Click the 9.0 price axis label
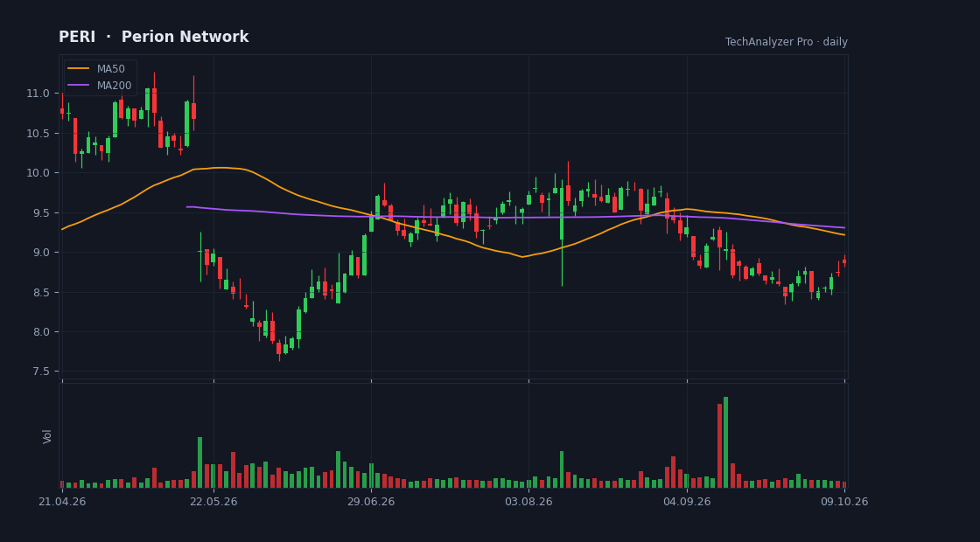 [x=40, y=253]
